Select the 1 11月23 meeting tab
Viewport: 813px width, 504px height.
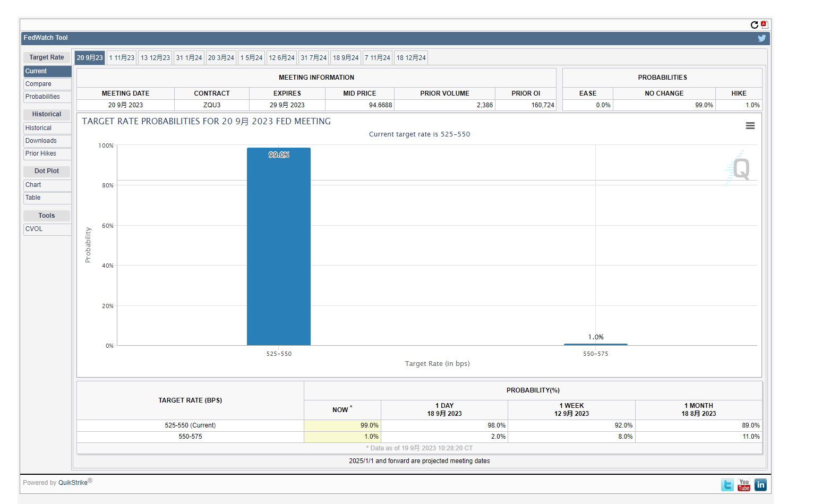pos(122,58)
